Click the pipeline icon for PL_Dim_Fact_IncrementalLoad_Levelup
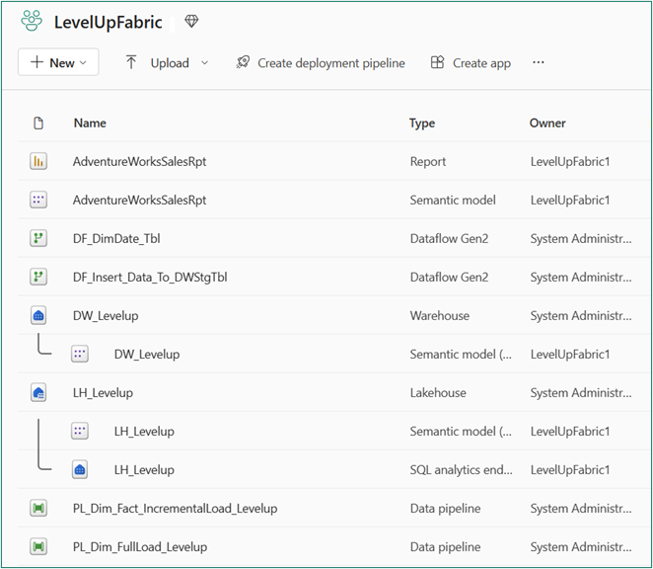Screen dimensions: 653x569 click(38, 508)
